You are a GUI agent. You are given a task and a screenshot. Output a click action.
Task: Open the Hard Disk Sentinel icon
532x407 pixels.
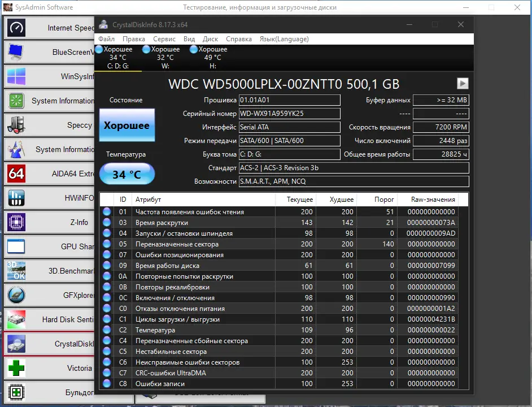[x=16, y=319]
